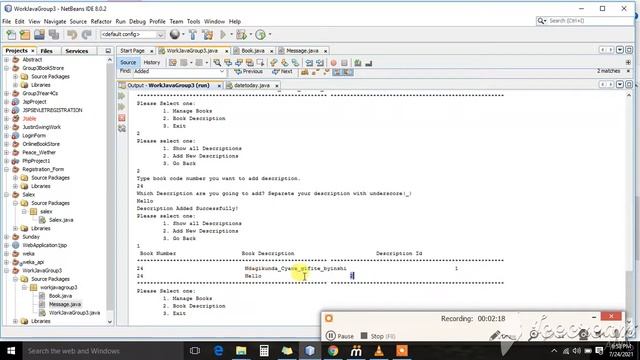Click the Next find button
The image size is (640, 360).
click(282, 71)
